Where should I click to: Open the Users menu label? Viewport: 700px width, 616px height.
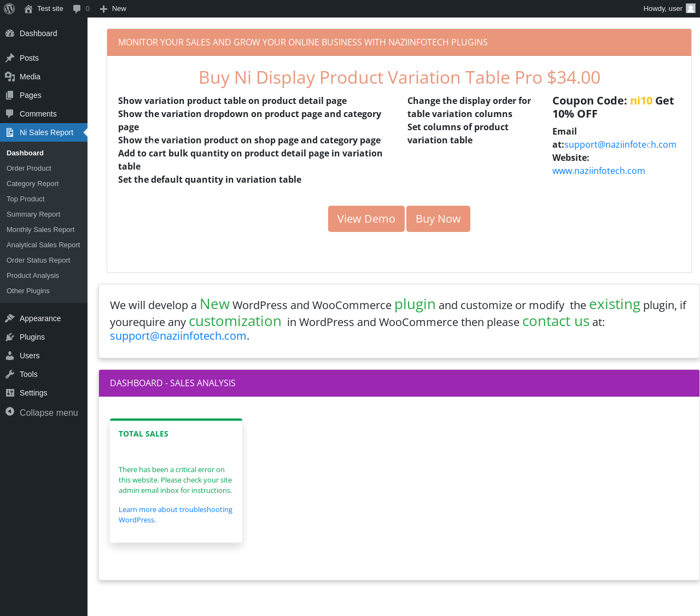click(x=30, y=356)
